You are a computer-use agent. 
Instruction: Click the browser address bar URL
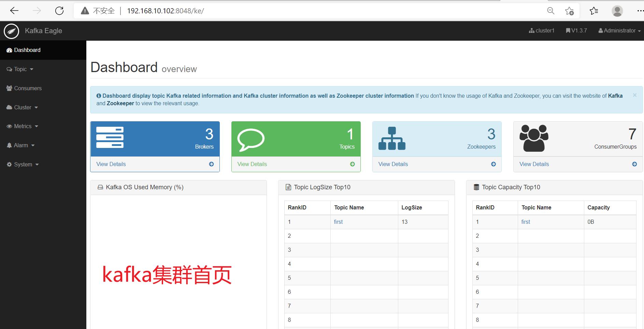pos(166,11)
